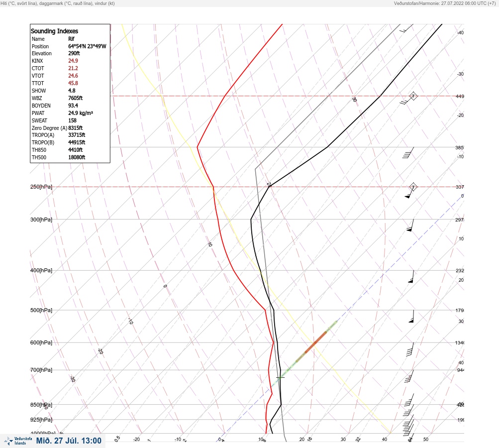499x448 pixels.
Task: Click the wind barb at 600 hPa
Action: click(x=410, y=349)
